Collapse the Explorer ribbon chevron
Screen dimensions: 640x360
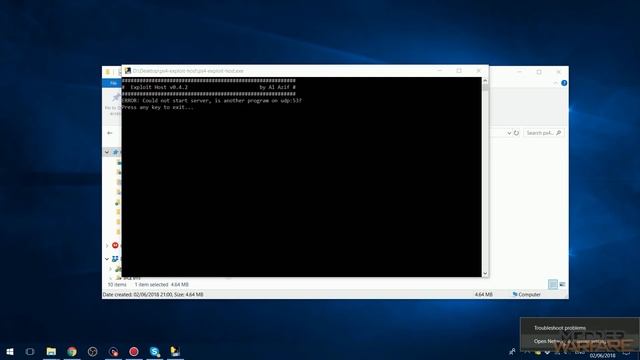pyautogui.click(x=556, y=83)
